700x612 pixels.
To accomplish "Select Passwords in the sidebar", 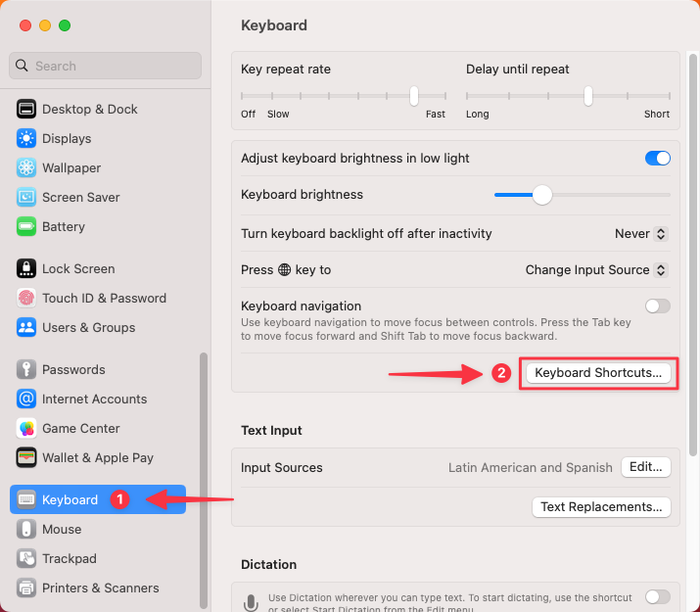I will 98,369.
